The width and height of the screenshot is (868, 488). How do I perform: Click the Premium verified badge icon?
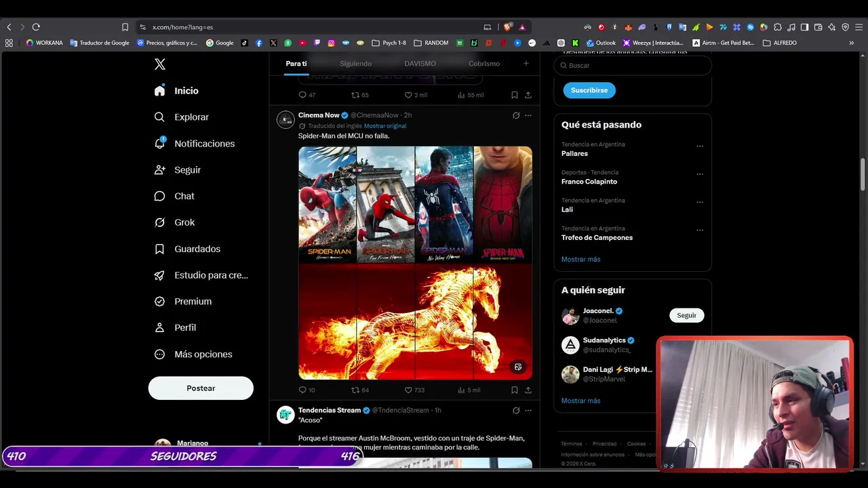(159, 302)
